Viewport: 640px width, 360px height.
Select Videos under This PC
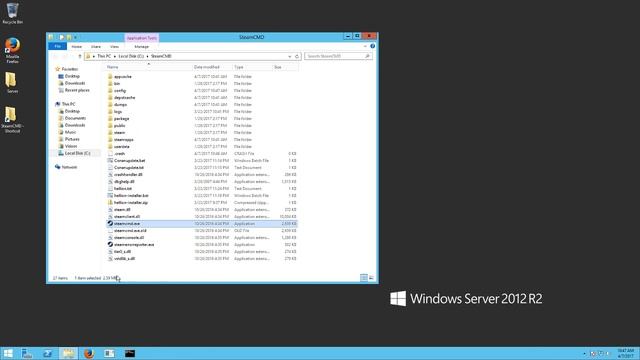pyautogui.click(x=71, y=146)
